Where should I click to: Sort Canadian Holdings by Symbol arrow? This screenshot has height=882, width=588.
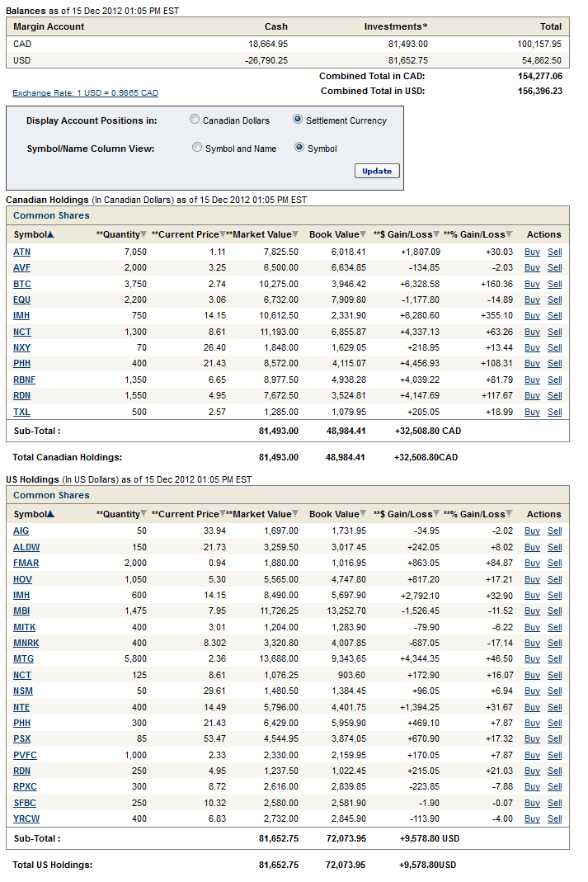pyautogui.click(x=51, y=235)
